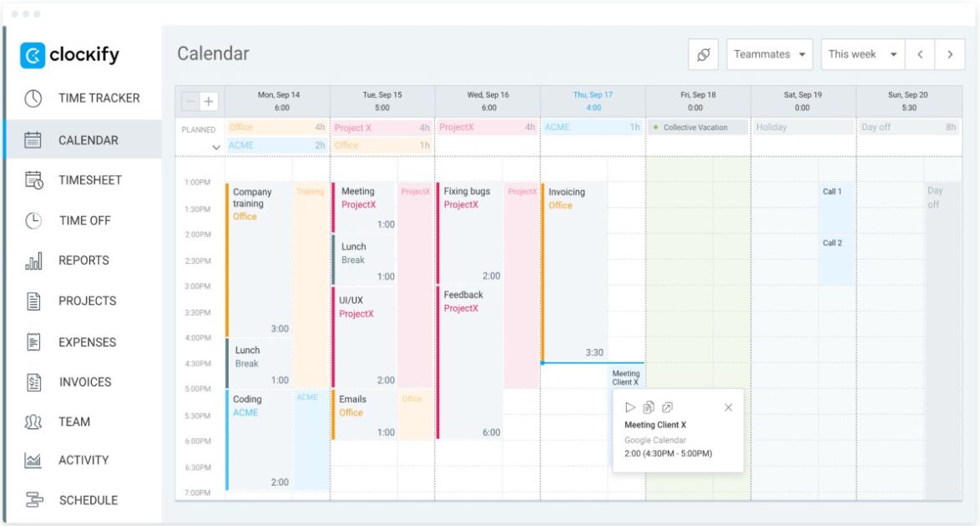Zoom out the calendar with minus button
980x526 pixels.
[x=190, y=101]
